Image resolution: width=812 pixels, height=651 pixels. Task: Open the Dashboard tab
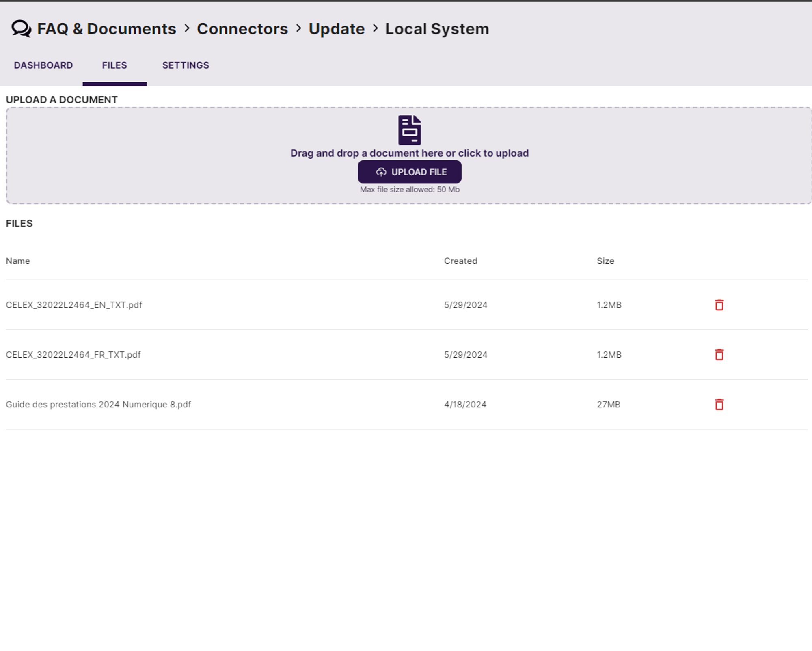click(x=43, y=65)
